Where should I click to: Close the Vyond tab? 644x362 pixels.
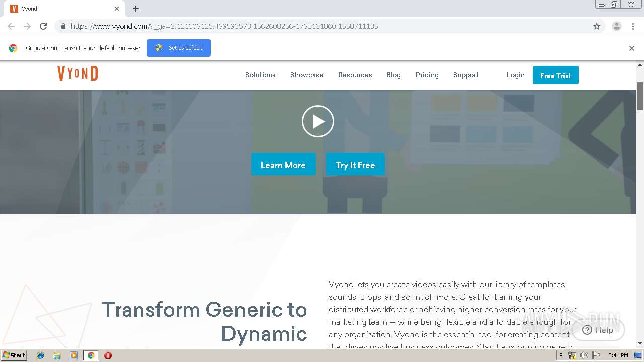tap(117, 9)
